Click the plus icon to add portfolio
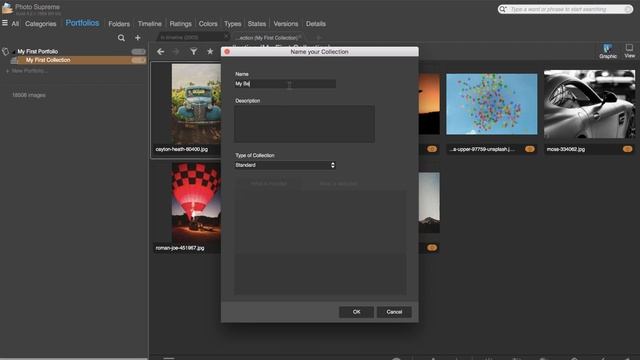 (138, 38)
